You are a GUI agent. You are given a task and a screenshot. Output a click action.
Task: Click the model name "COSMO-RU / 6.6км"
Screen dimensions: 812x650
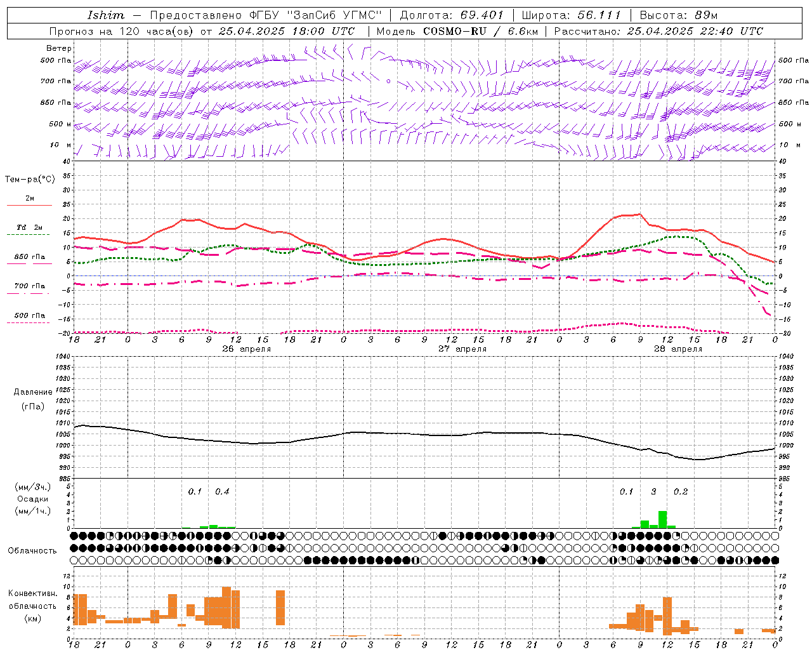(480, 31)
